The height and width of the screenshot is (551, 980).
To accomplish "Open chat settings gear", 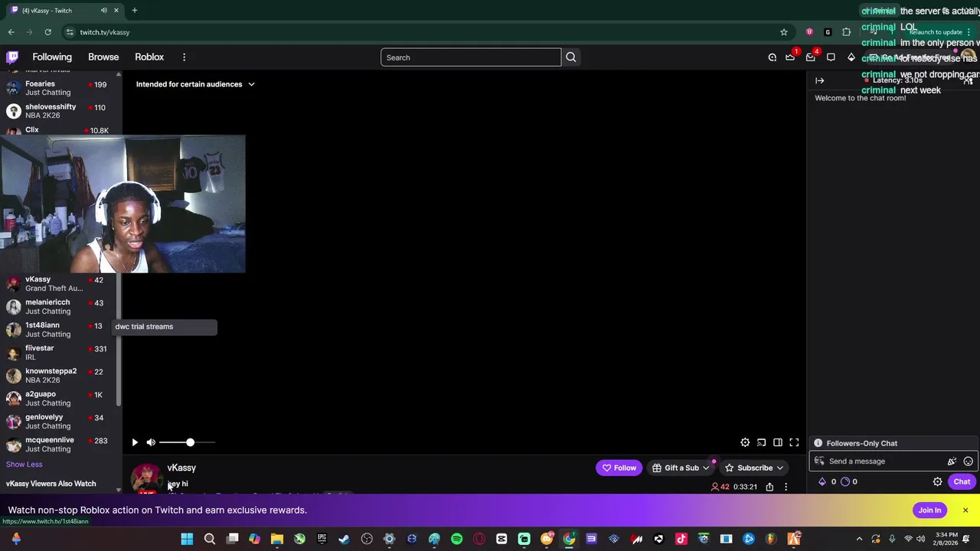I will tap(938, 482).
